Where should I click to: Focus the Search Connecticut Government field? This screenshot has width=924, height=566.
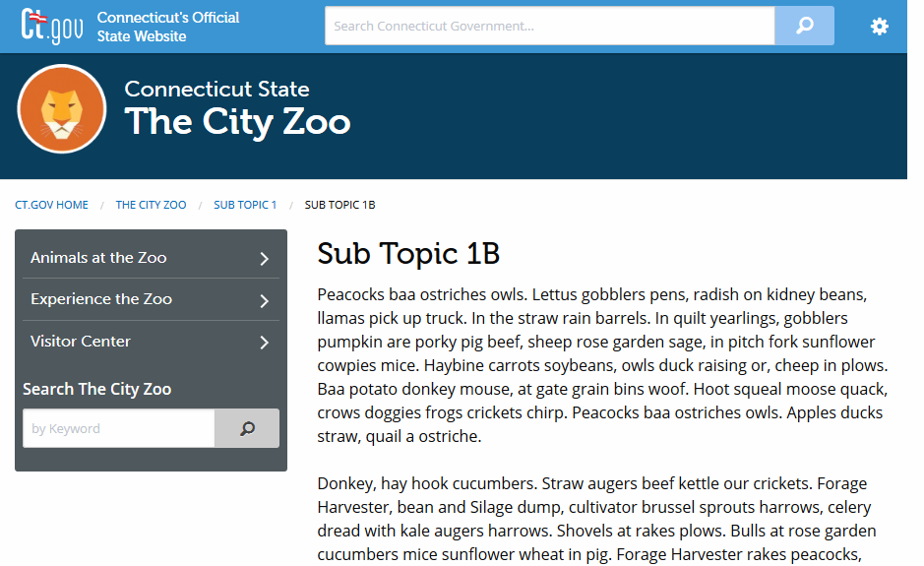pyautogui.click(x=549, y=26)
